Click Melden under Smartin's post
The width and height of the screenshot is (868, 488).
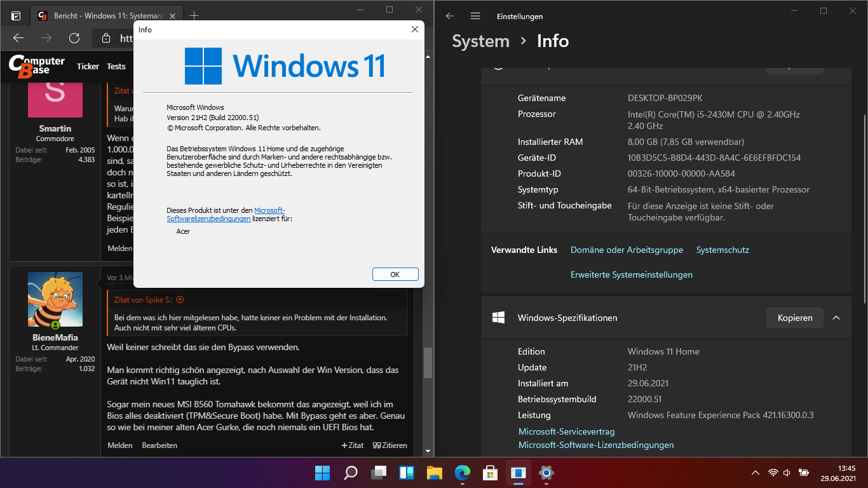pyautogui.click(x=120, y=248)
